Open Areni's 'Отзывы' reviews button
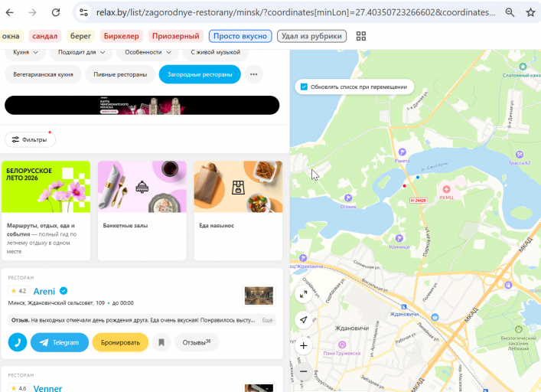This screenshot has height=392, width=541. (x=197, y=342)
